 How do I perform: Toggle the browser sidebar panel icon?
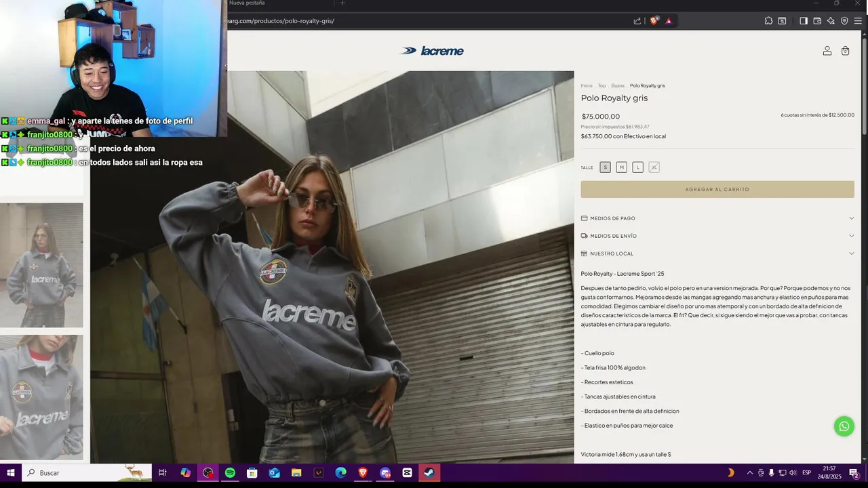pos(804,21)
